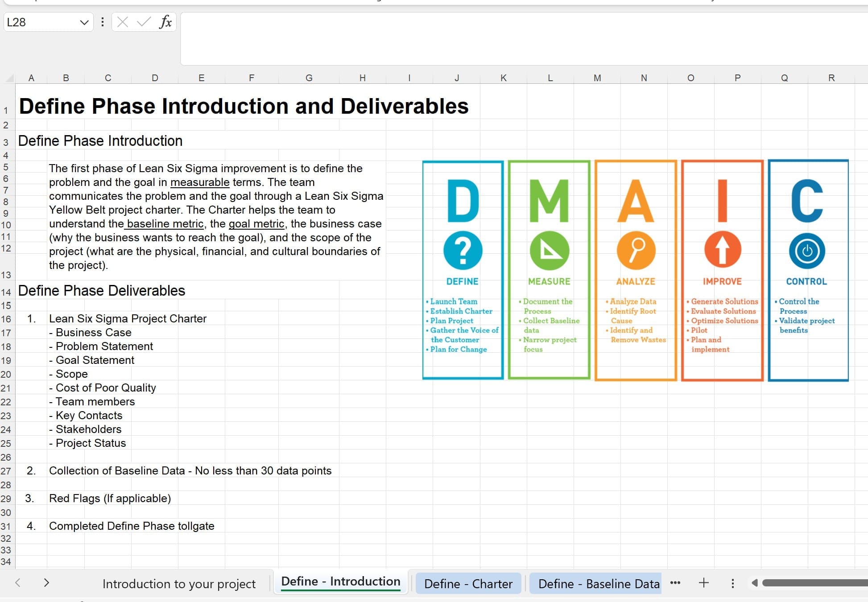Click the Define question mark circle icon
This screenshot has height=602, width=868.
click(463, 250)
